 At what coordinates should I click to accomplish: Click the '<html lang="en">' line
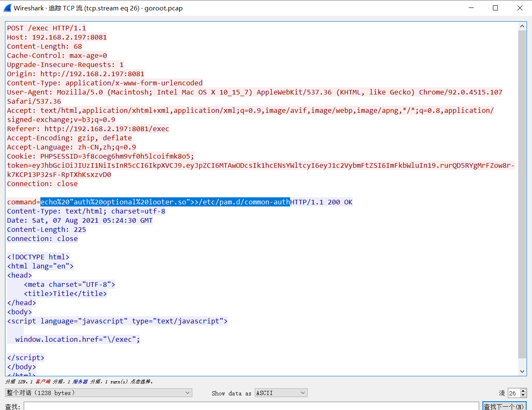tap(40, 266)
